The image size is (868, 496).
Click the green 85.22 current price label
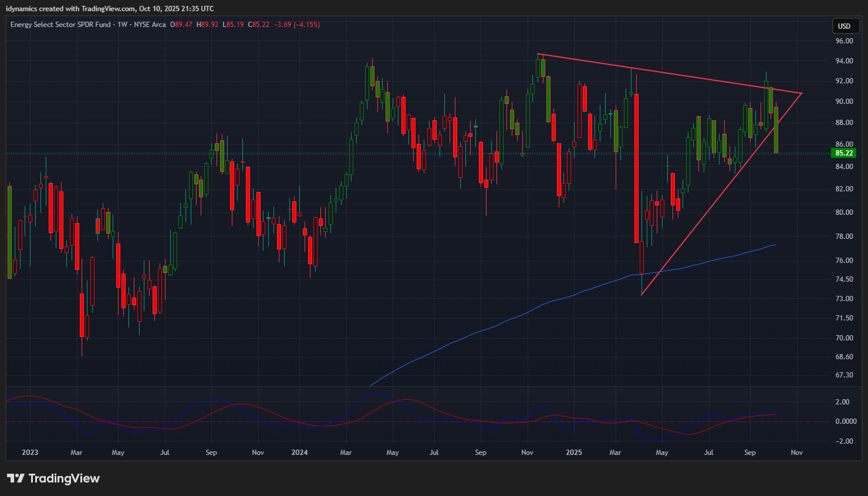click(843, 153)
